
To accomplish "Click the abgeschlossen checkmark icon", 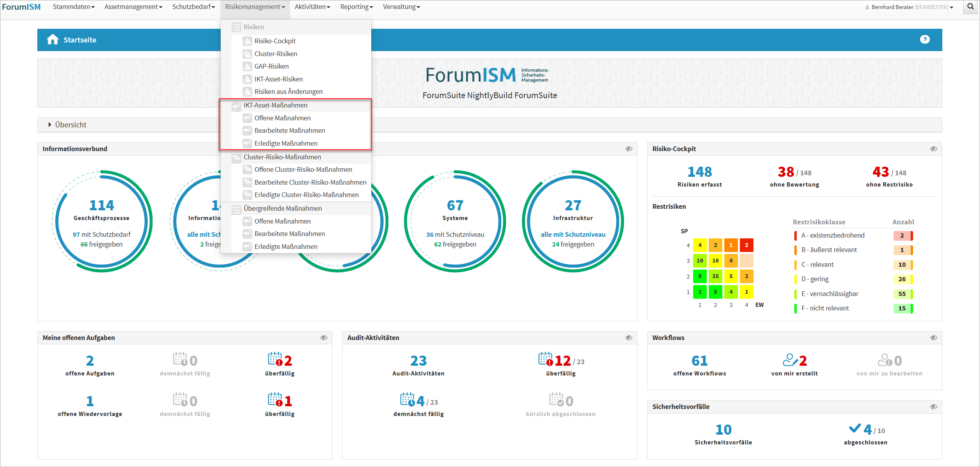I will (855, 428).
